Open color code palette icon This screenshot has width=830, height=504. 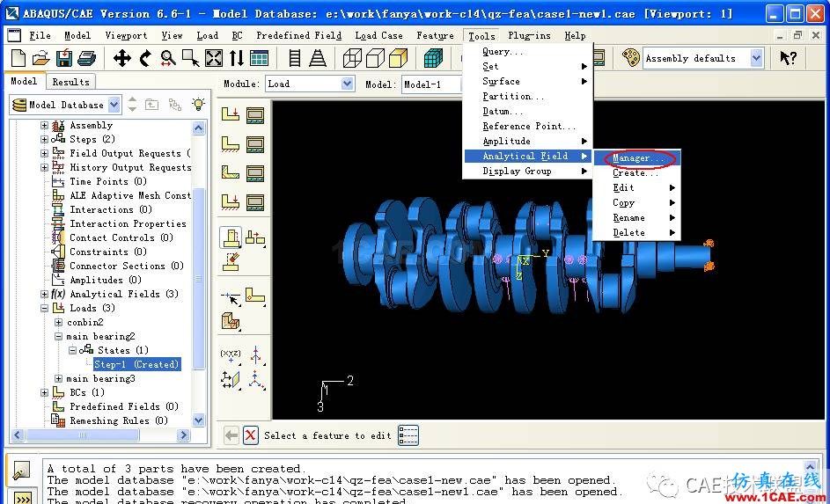tap(630, 58)
